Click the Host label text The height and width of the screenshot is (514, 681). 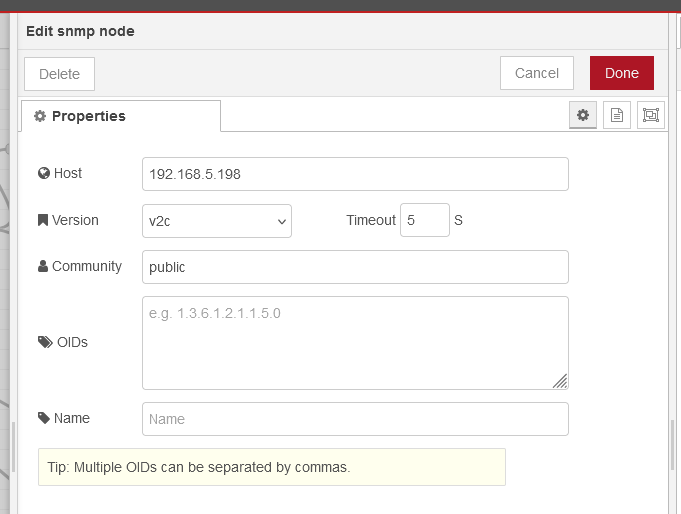[x=68, y=173]
